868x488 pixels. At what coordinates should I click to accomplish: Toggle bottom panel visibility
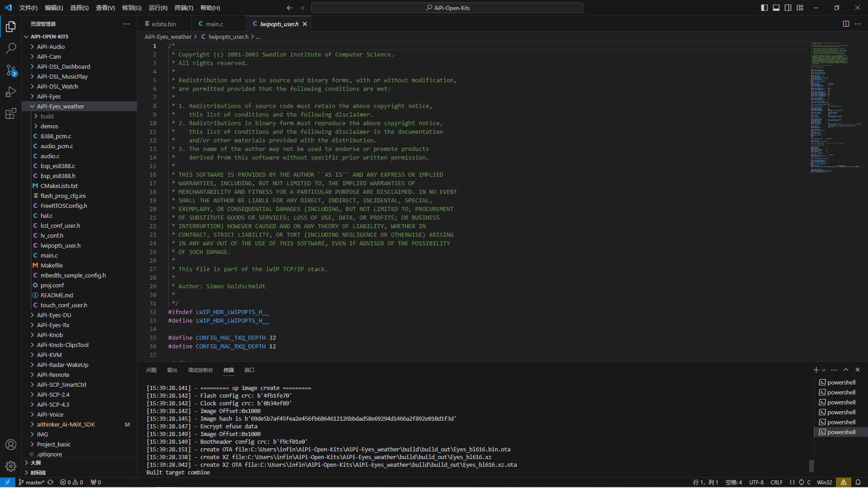[x=776, y=8]
